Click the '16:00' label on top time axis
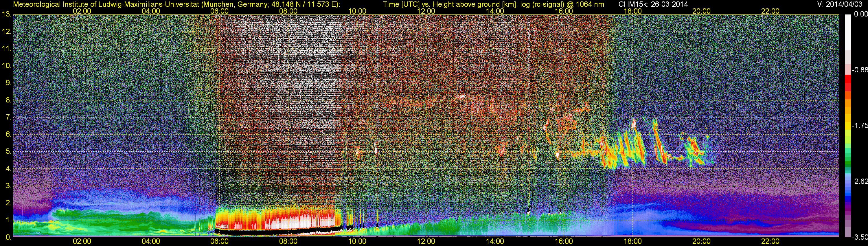The width and height of the screenshot is (868, 246). point(564,11)
